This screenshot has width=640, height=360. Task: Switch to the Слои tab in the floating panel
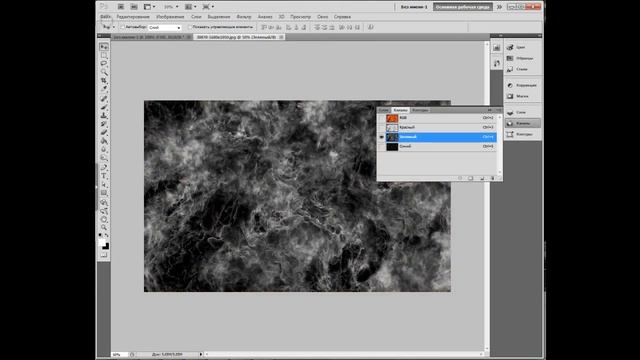point(384,110)
